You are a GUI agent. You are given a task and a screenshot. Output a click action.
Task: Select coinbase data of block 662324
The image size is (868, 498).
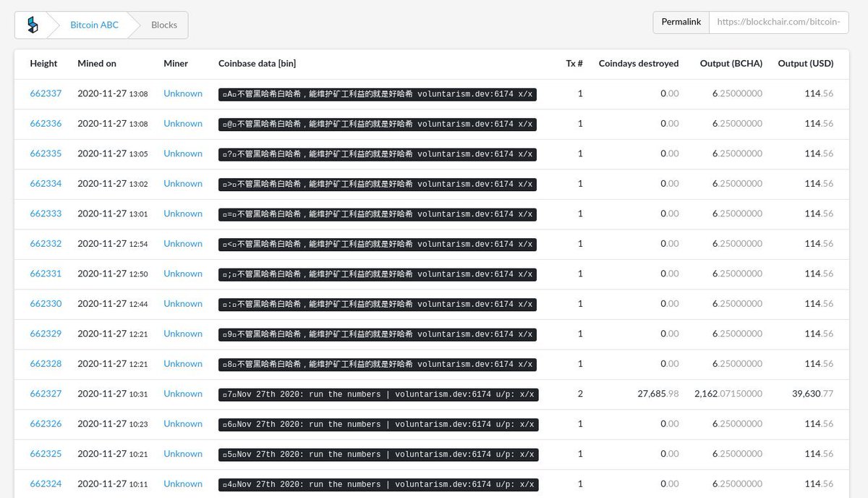[378, 484]
